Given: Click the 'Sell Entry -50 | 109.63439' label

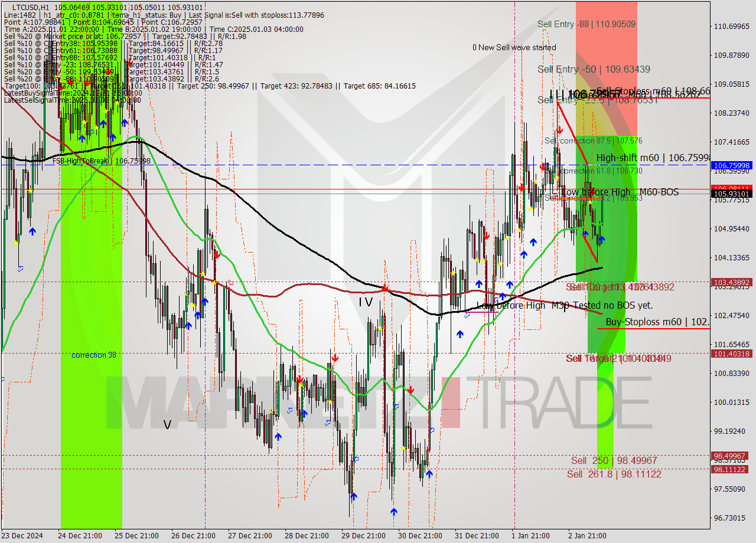Looking at the screenshot, I should pos(594,69).
